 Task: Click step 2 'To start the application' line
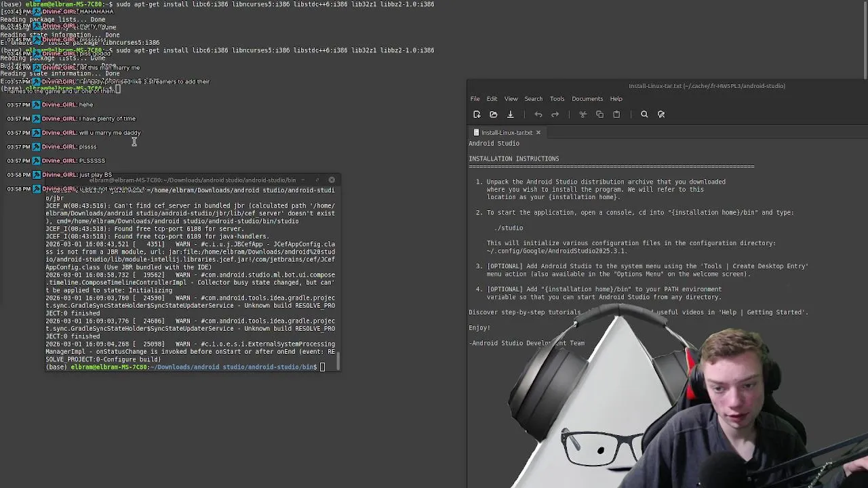point(639,213)
